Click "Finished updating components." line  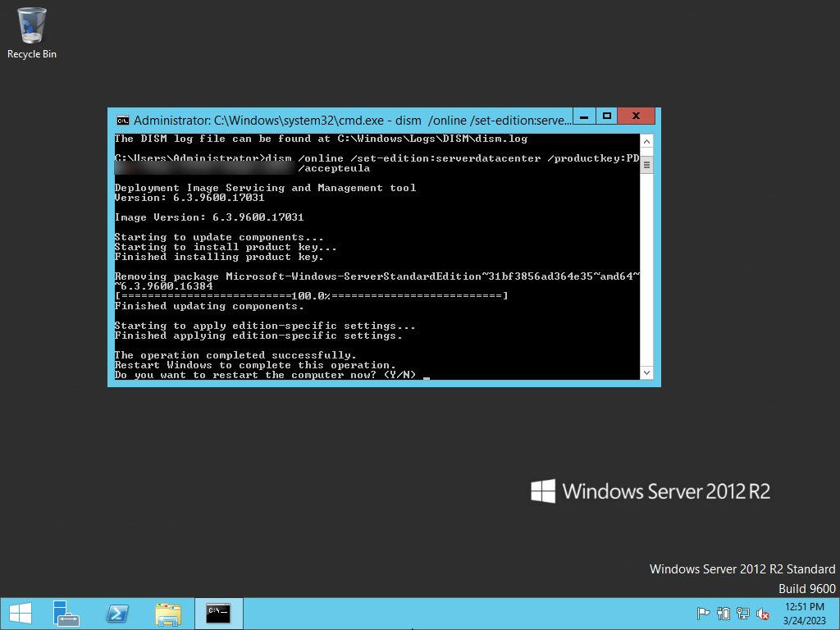click(x=209, y=306)
